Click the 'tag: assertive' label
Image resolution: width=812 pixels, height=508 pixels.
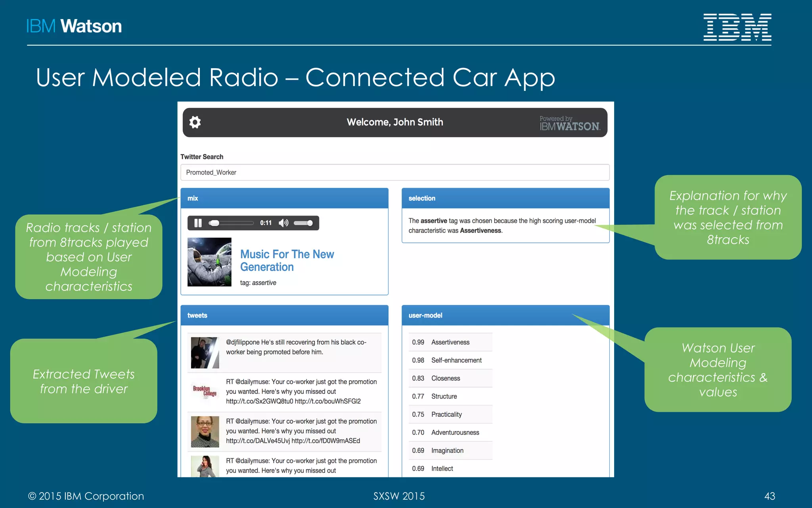coord(258,283)
